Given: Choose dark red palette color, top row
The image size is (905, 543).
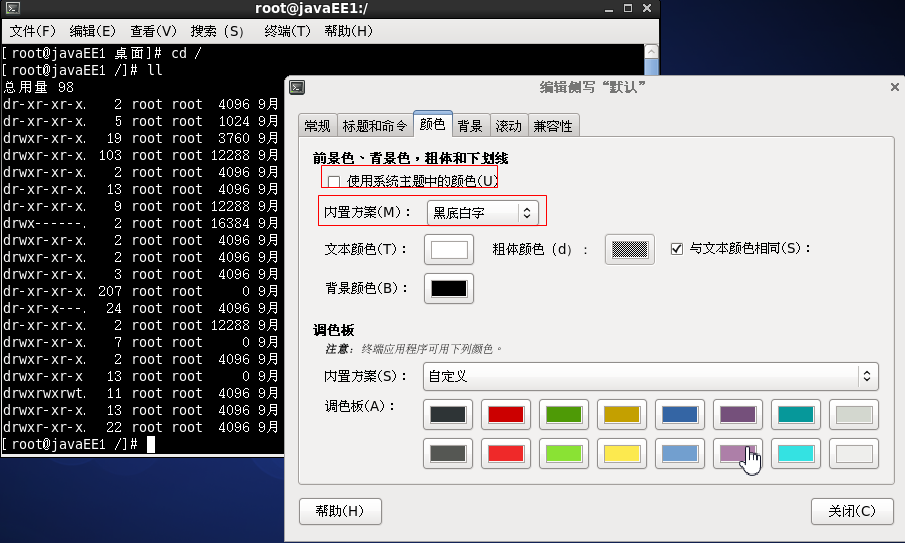Looking at the screenshot, I should [506, 414].
